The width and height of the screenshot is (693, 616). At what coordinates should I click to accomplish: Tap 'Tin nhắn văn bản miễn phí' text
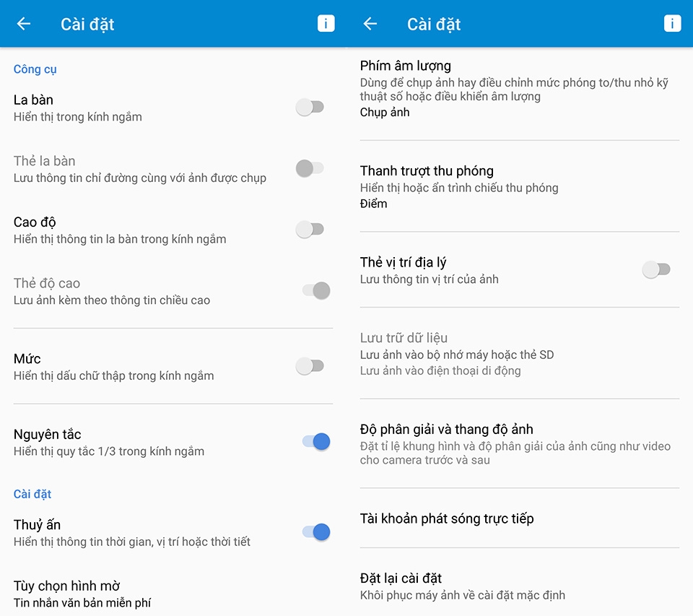click(82, 603)
